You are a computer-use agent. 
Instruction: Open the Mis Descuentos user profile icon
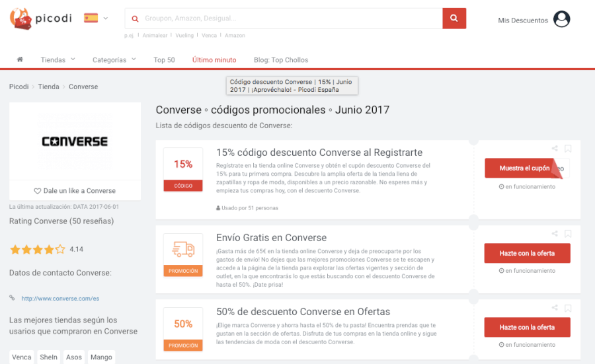point(561,20)
